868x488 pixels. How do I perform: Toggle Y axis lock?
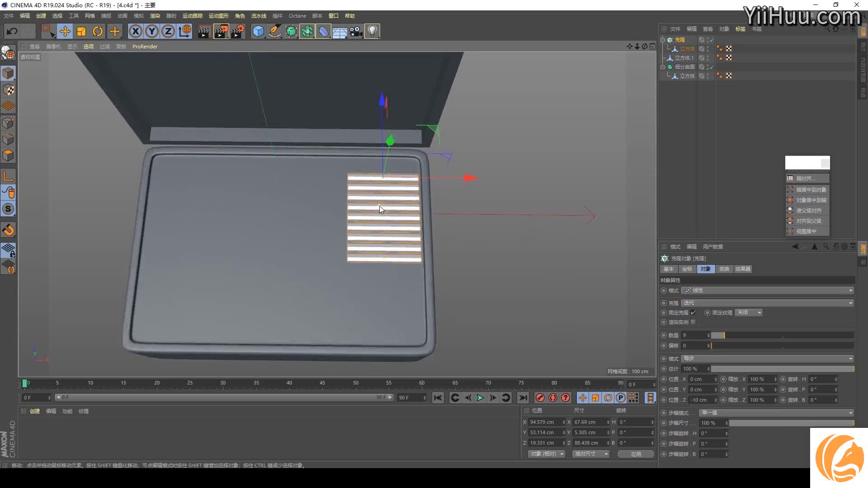(152, 31)
